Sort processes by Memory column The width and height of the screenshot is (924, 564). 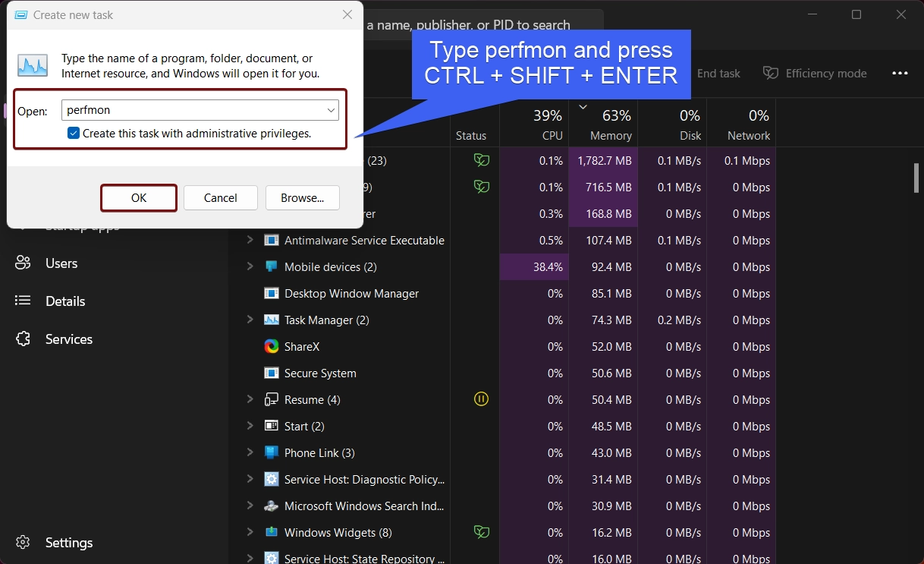click(x=603, y=124)
